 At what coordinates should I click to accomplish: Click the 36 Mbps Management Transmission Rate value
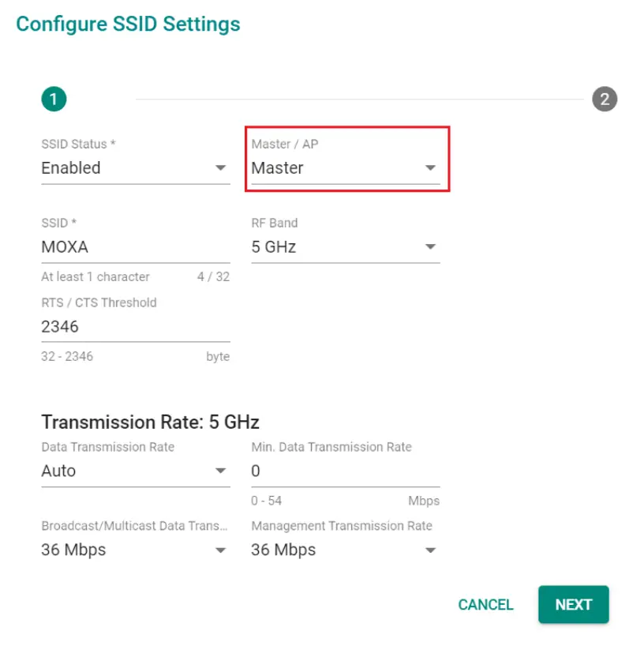[283, 550]
